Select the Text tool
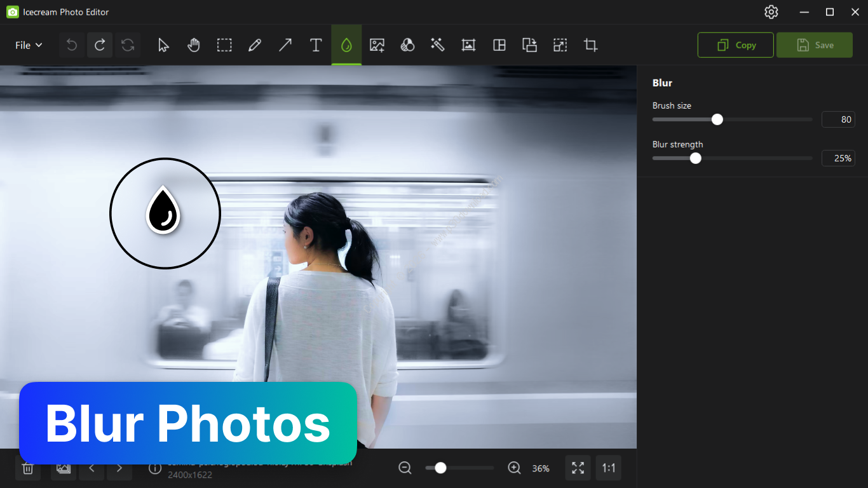The image size is (868, 488). click(x=316, y=45)
